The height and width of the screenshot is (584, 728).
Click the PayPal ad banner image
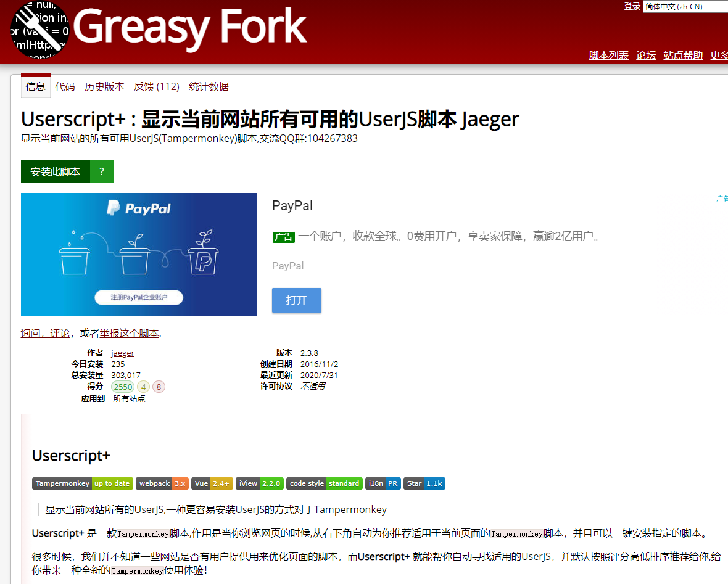pyautogui.click(x=139, y=255)
